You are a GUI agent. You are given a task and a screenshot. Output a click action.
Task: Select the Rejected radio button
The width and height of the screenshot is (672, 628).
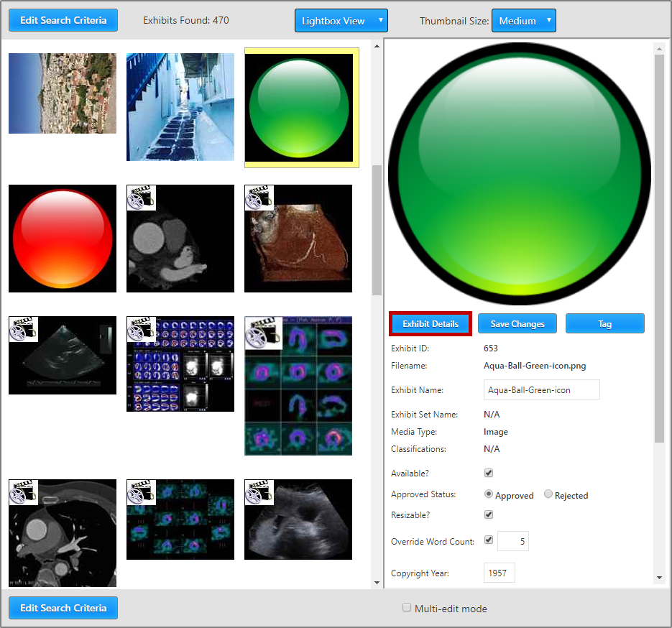pyautogui.click(x=549, y=494)
